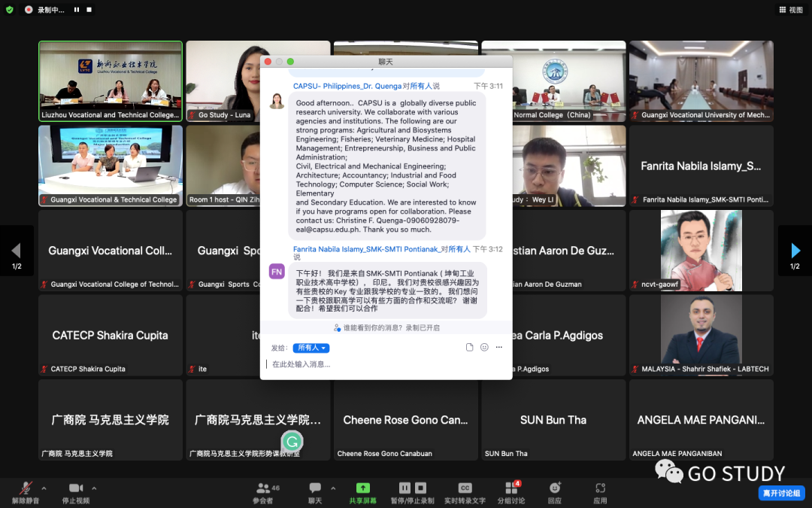Select Cheene Rose Gono Canabuan tile

point(405,420)
